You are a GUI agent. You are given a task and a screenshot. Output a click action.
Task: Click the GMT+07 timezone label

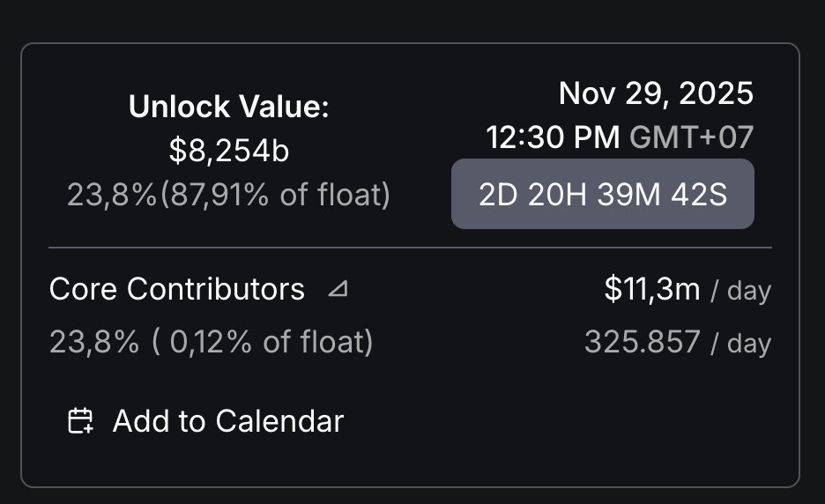(691, 137)
